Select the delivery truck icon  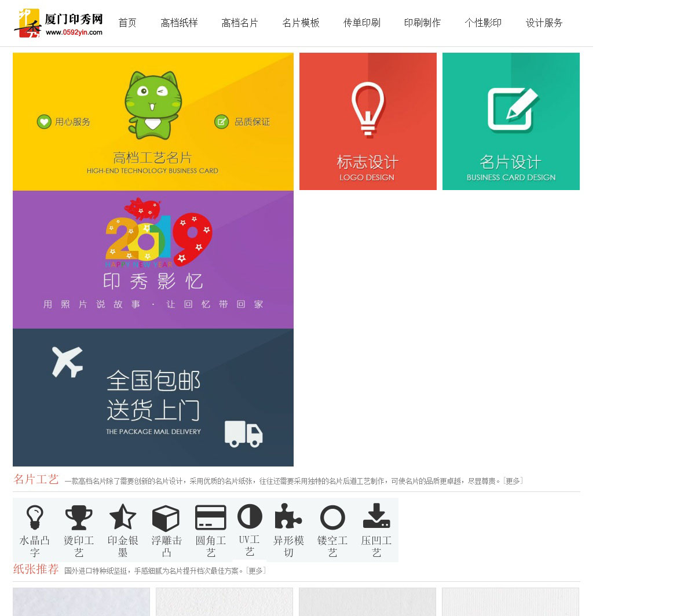[244, 434]
